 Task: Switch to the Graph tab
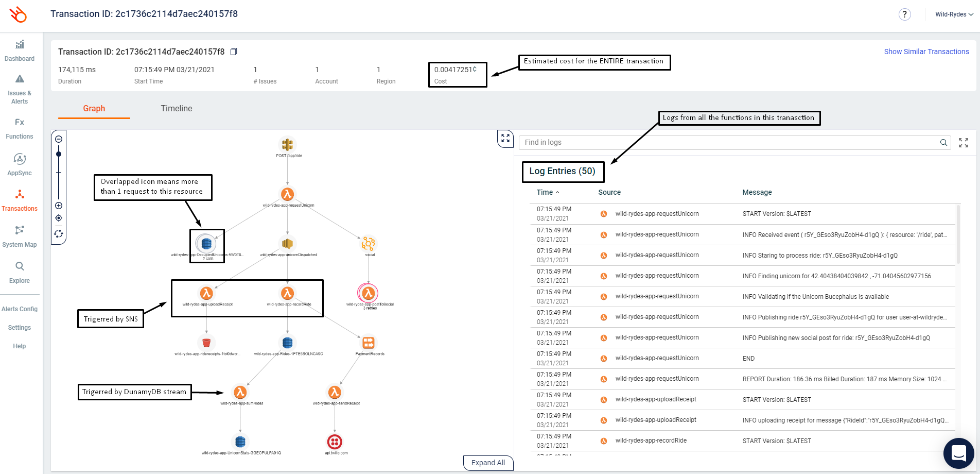[94, 108]
